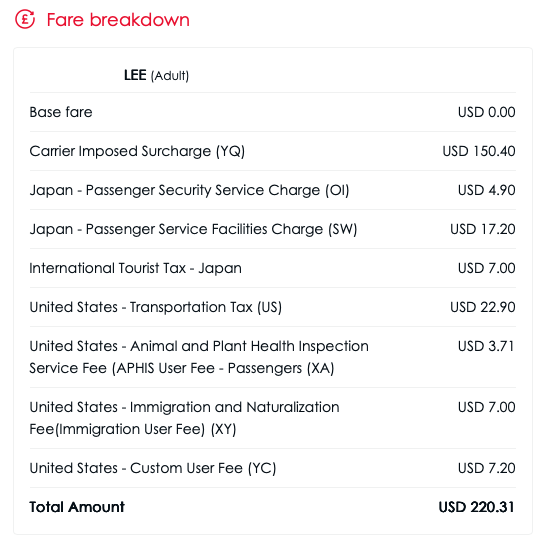Select the USD 22.90 transportation tax amount

tap(482, 307)
